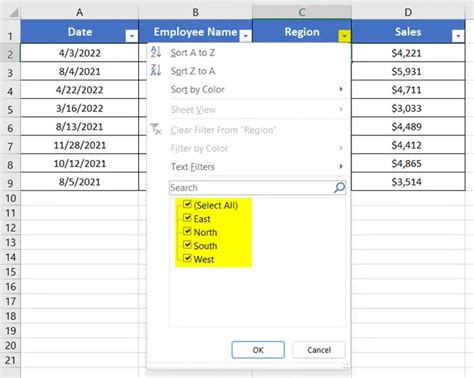Click the cell with date 3/16/2022
Image resolution: width=474 pixels, height=378 pixels.
79,108
